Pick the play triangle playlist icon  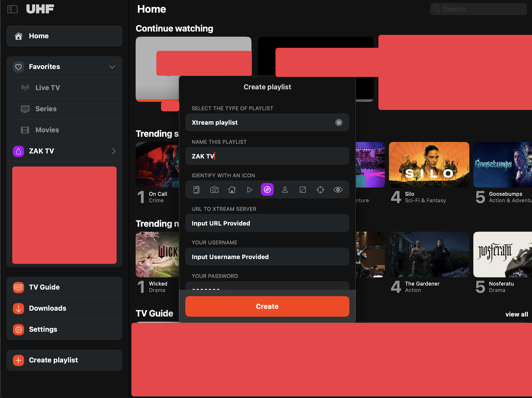point(250,190)
